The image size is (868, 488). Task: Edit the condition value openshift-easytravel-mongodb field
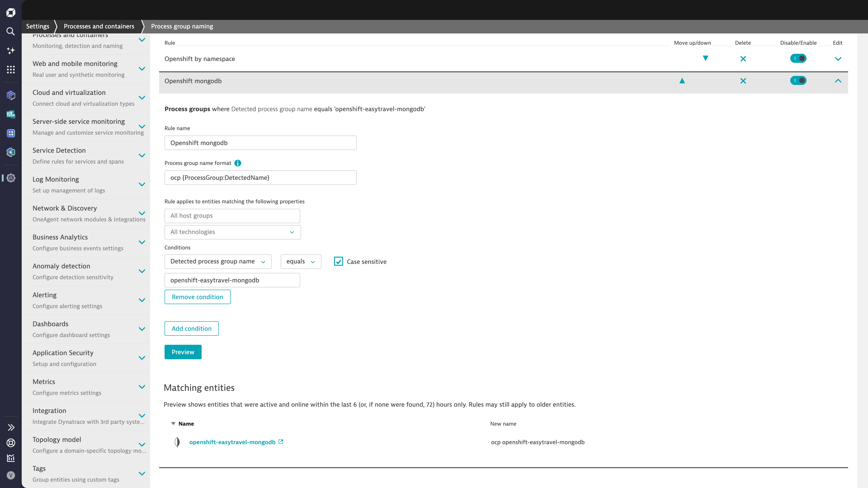232,280
